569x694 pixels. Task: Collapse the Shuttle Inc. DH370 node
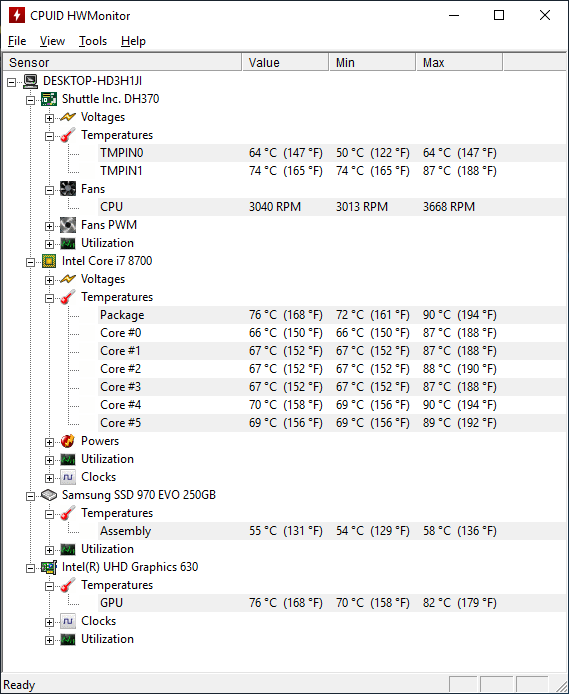tap(31, 100)
